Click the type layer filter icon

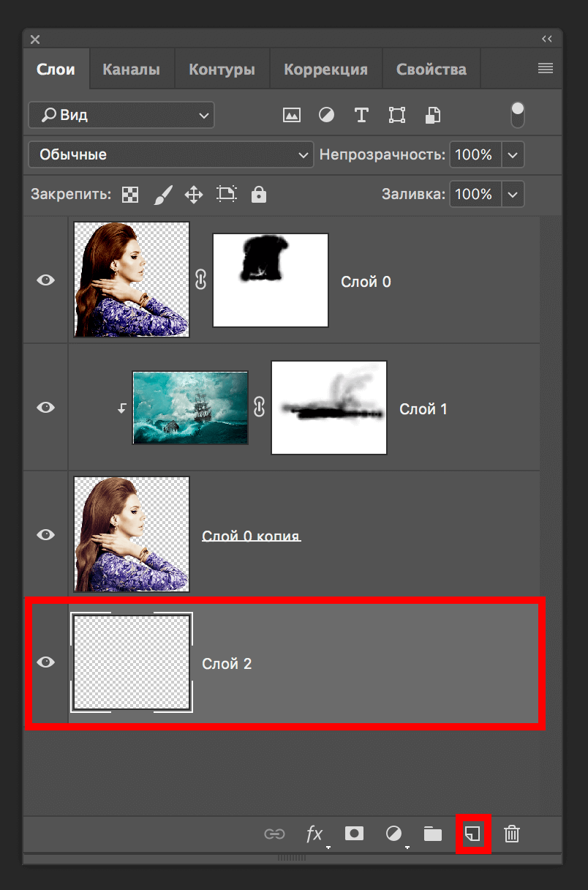(361, 115)
